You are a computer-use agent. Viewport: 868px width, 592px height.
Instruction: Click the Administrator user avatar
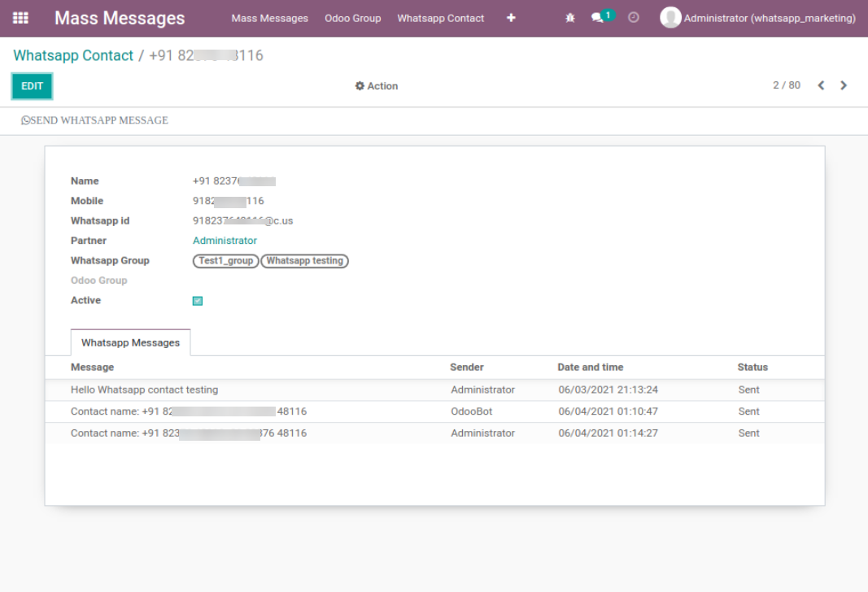670,18
